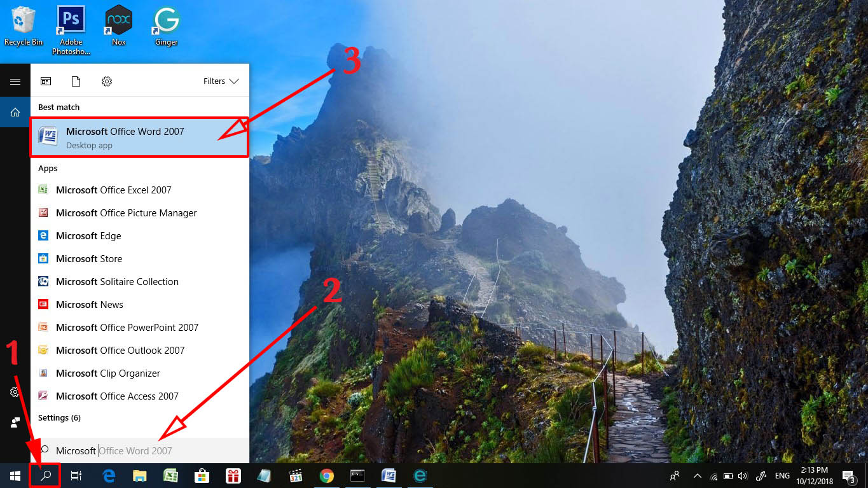The width and height of the screenshot is (868, 488).
Task: Open Google Chrome from the taskbar
Action: (327, 476)
